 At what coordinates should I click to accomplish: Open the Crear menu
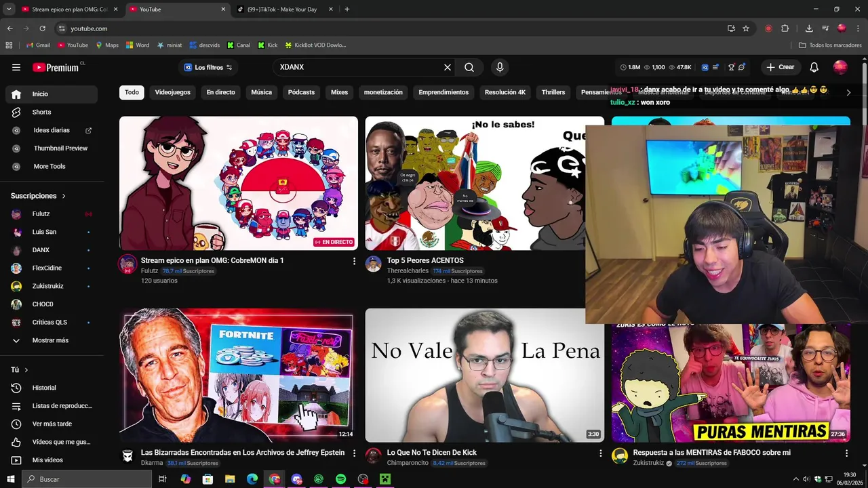coord(780,67)
